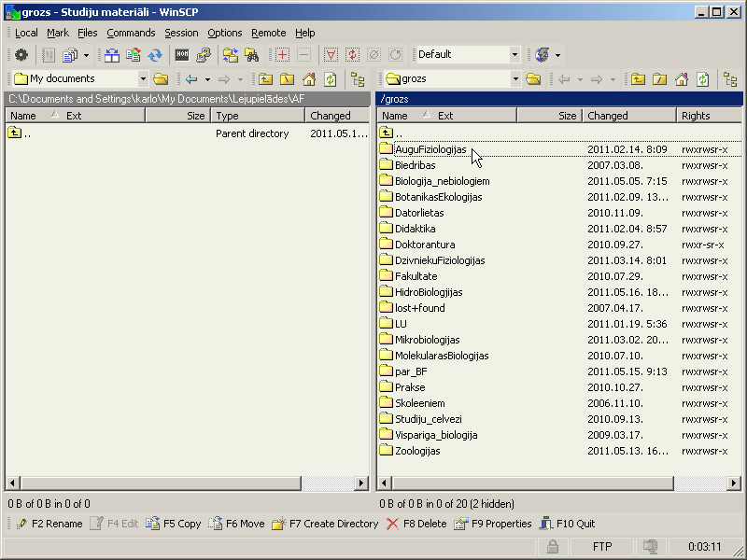This screenshot has height=560, width=747.
Task: Open the Help menu
Action: pyautogui.click(x=305, y=33)
